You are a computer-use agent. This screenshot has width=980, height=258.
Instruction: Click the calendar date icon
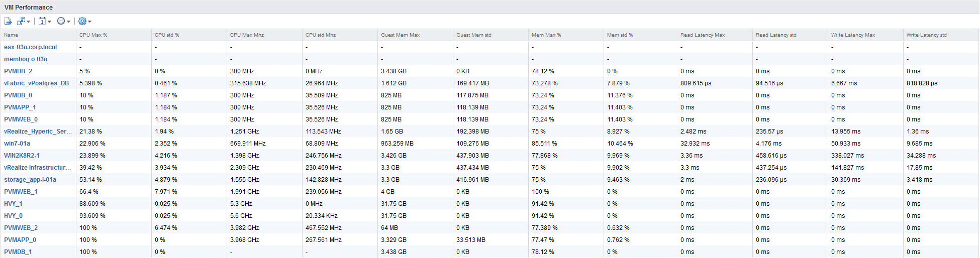coord(42,21)
